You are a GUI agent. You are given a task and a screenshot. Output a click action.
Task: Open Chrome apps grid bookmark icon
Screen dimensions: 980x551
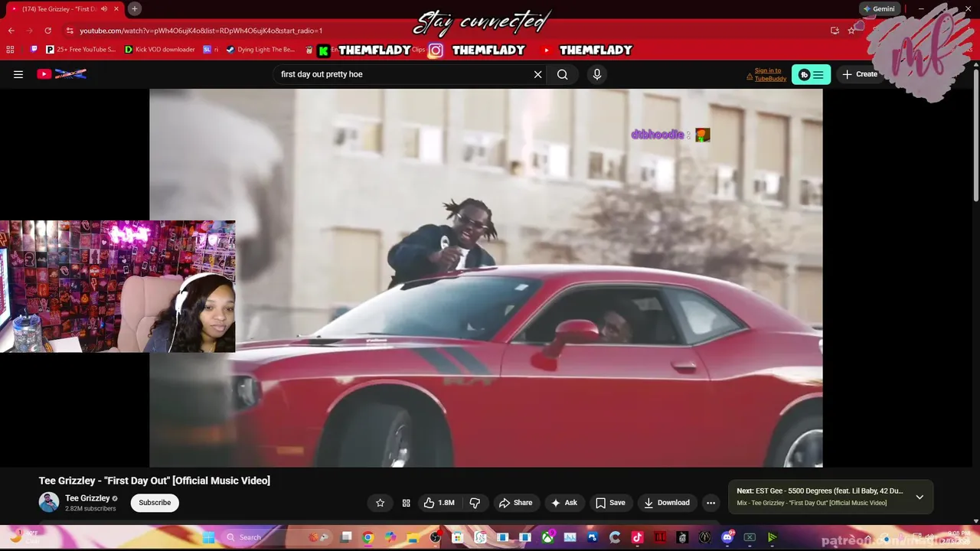click(10, 50)
